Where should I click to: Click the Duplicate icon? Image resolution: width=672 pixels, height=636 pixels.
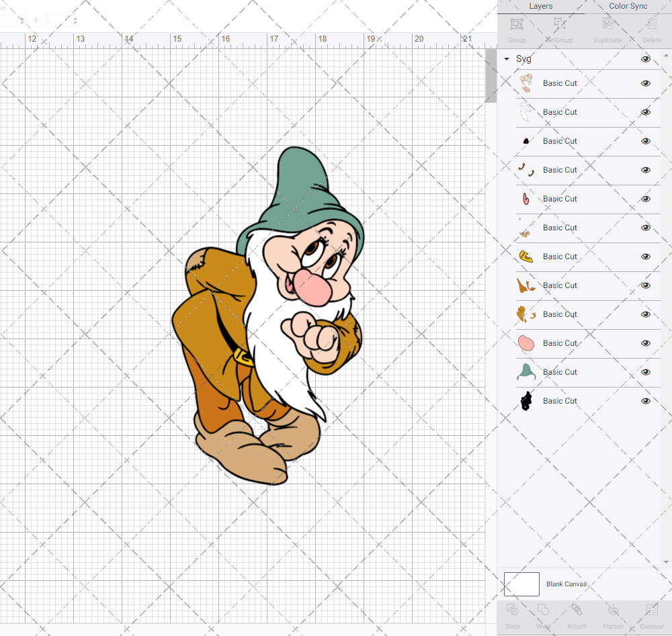[x=607, y=24]
